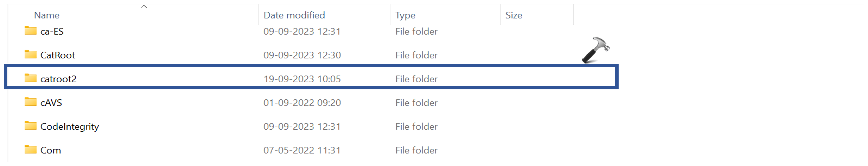
Task: Select the CodeIntegrity folder name
Action: 69,126
